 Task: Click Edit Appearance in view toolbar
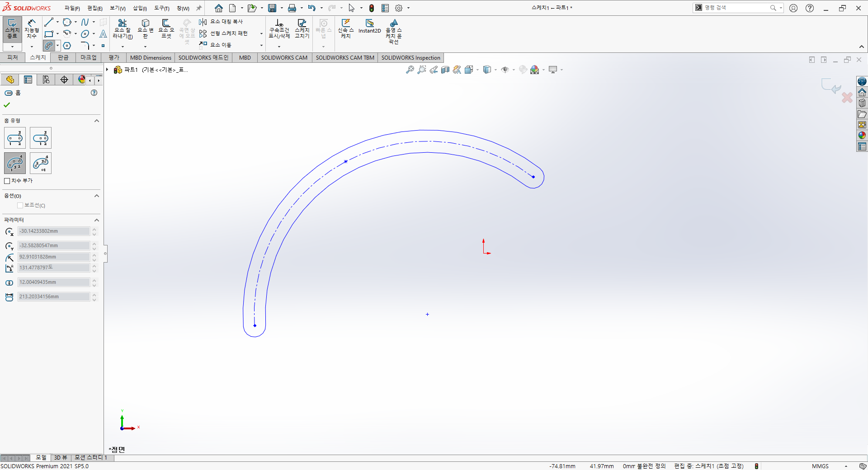pos(523,70)
